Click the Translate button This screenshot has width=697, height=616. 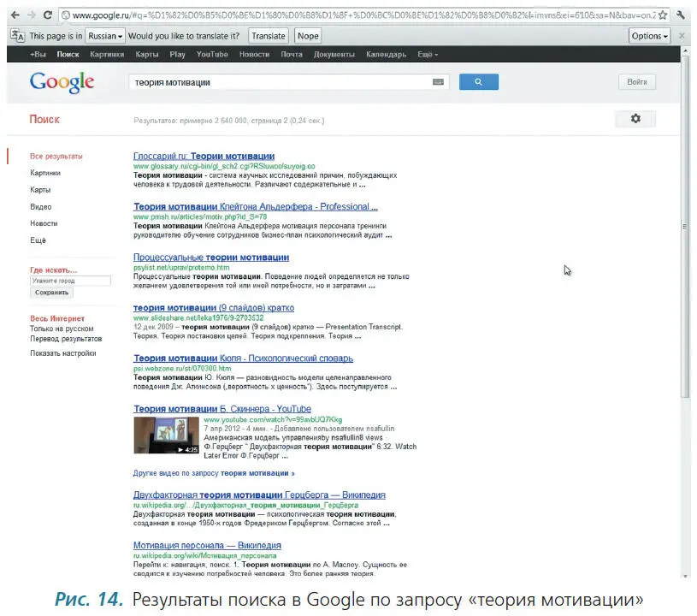(x=268, y=36)
